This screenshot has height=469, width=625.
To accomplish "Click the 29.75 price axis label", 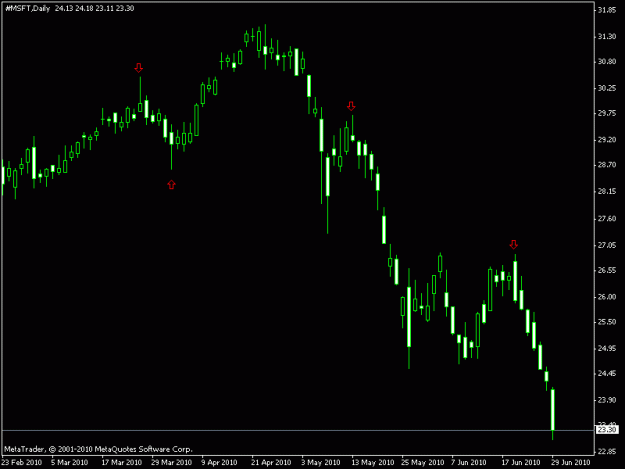I will click(607, 113).
